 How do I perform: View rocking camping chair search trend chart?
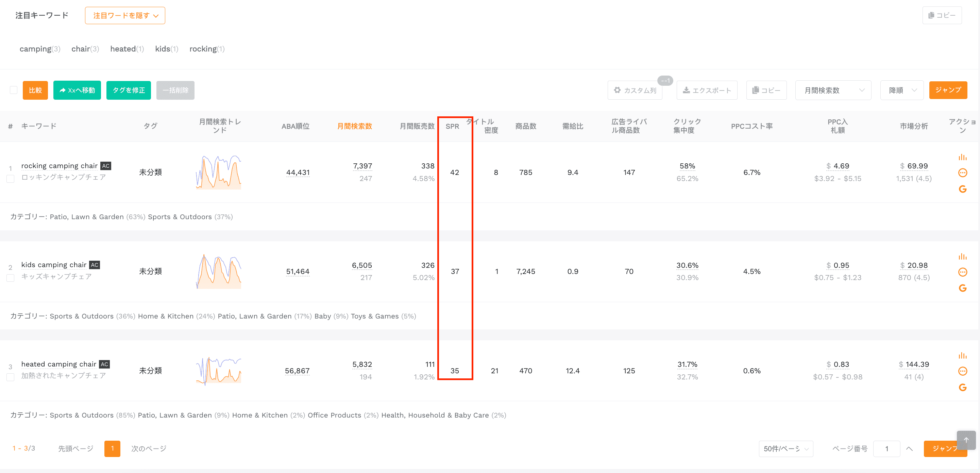pos(219,172)
